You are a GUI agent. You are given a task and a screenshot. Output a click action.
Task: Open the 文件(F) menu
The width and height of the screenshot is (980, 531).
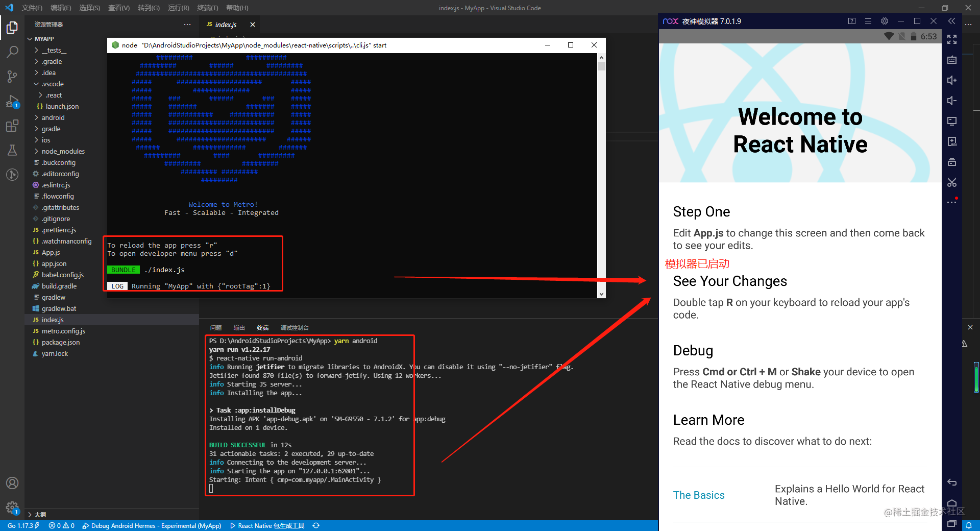(x=32, y=8)
